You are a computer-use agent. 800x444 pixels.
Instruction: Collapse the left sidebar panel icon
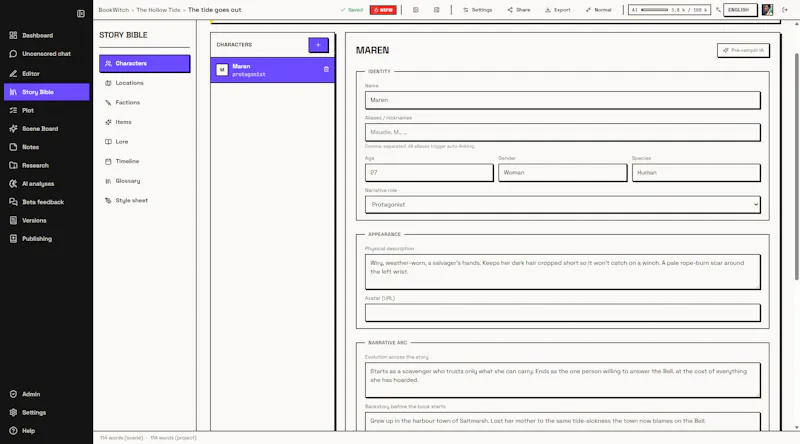81,14
